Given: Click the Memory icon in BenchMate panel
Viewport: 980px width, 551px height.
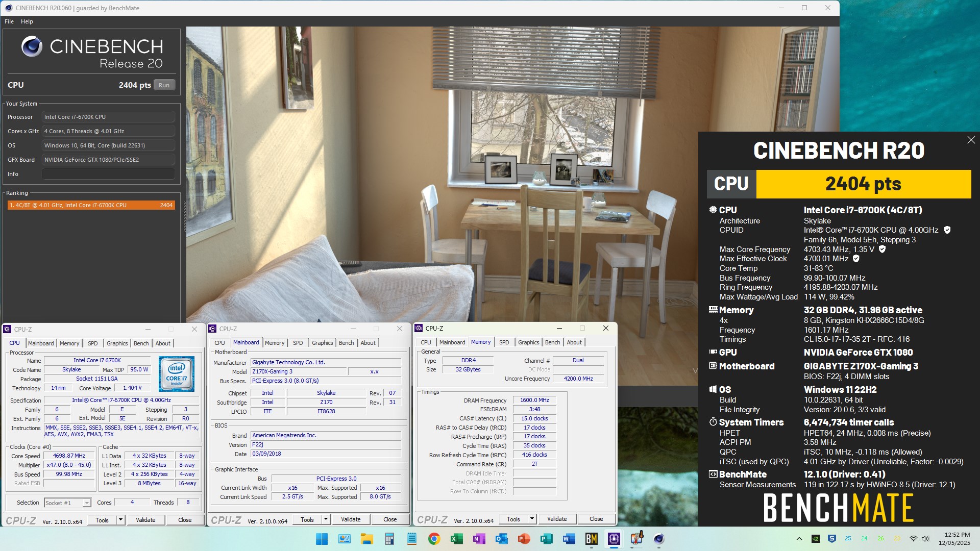Looking at the screenshot, I should (713, 310).
